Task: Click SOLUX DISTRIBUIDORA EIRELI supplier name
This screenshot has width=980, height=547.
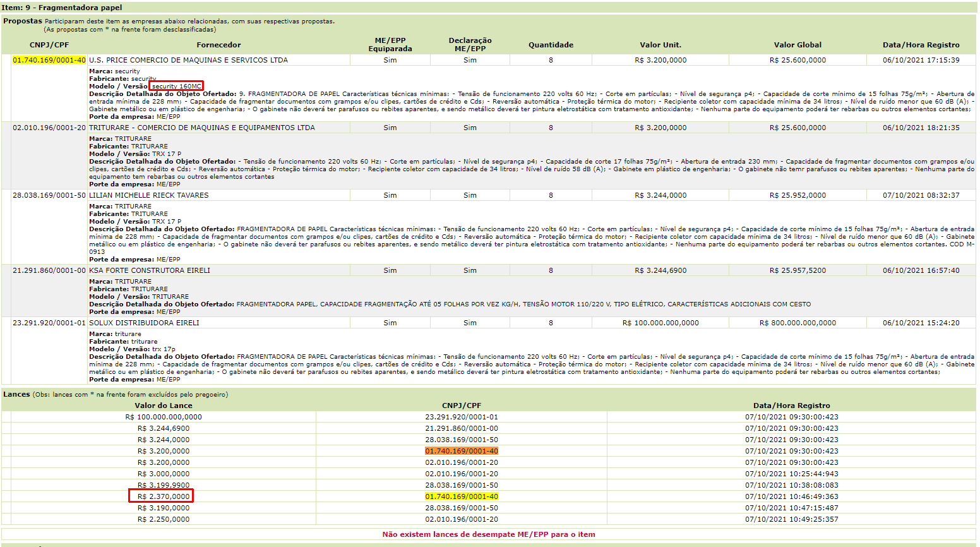Action: [144, 323]
